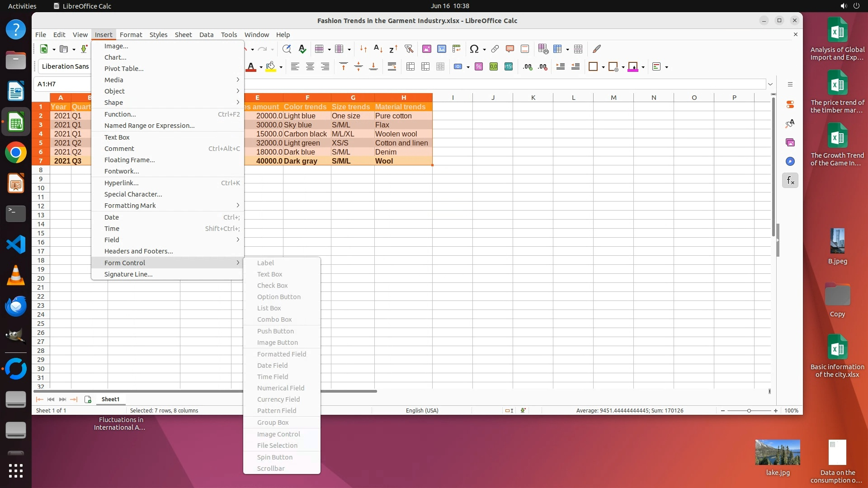Open the Functions sidebar panel icon
The width and height of the screenshot is (868, 488).
coord(790,181)
